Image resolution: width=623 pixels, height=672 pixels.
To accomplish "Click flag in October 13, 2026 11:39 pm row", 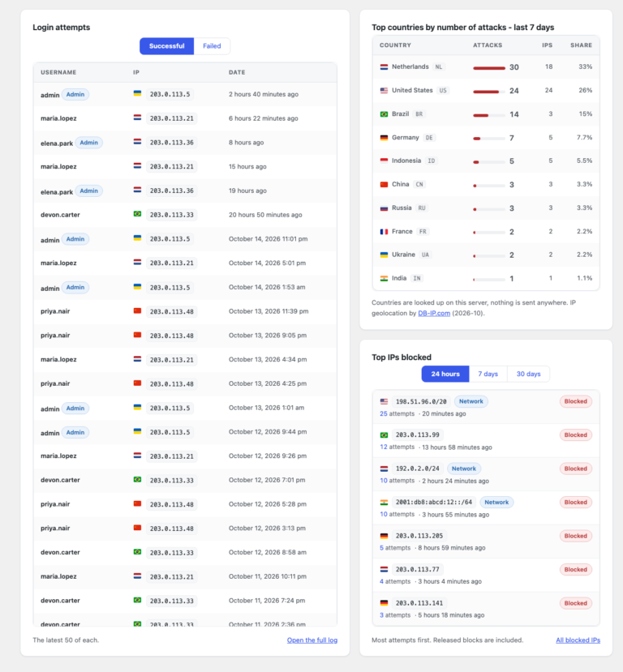I will point(137,310).
